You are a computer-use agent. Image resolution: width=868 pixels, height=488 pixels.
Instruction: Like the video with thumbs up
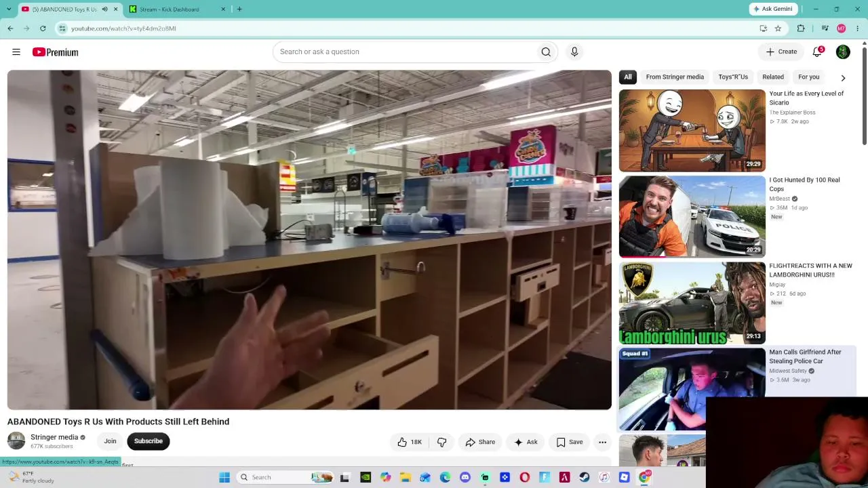[x=410, y=442]
